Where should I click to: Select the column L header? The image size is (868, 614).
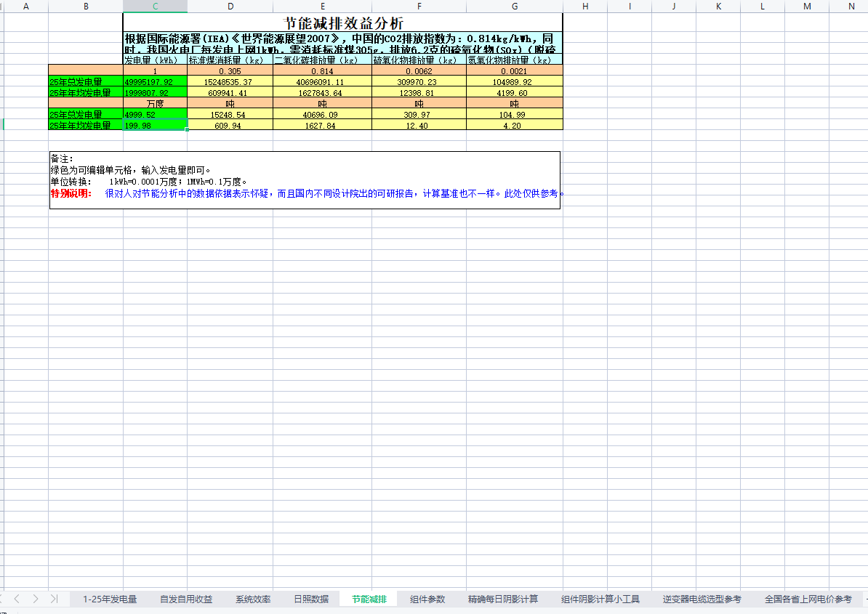763,6
